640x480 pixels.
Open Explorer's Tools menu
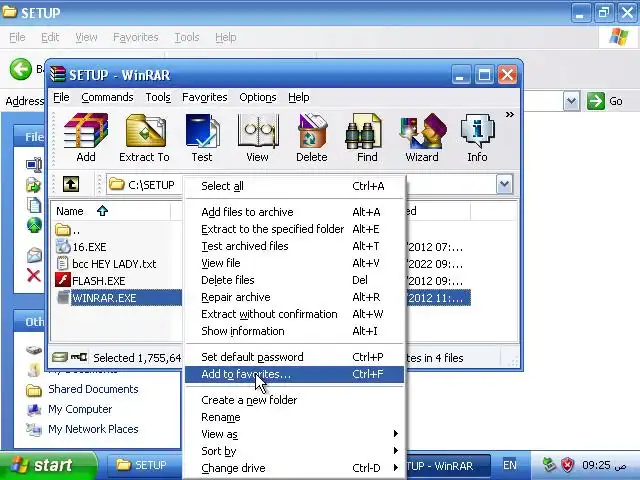[187, 38]
